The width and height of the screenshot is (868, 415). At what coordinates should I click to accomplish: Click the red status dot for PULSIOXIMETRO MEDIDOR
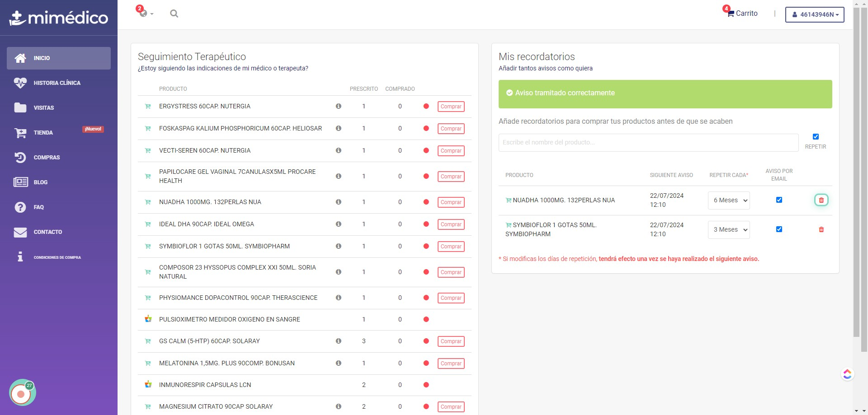[426, 319]
